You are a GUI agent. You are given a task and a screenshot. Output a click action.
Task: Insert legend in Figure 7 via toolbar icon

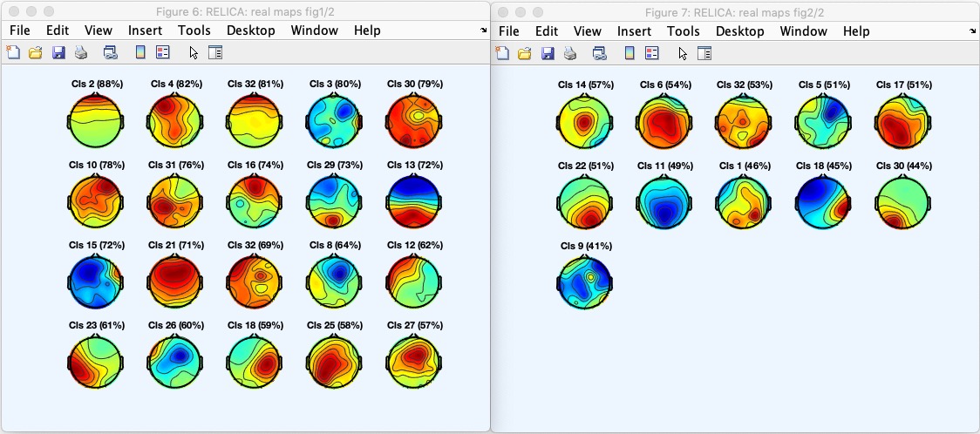pos(652,52)
